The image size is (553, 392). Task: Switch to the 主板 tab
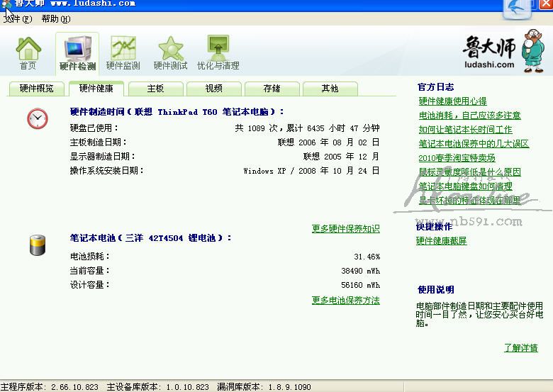coord(155,89)
